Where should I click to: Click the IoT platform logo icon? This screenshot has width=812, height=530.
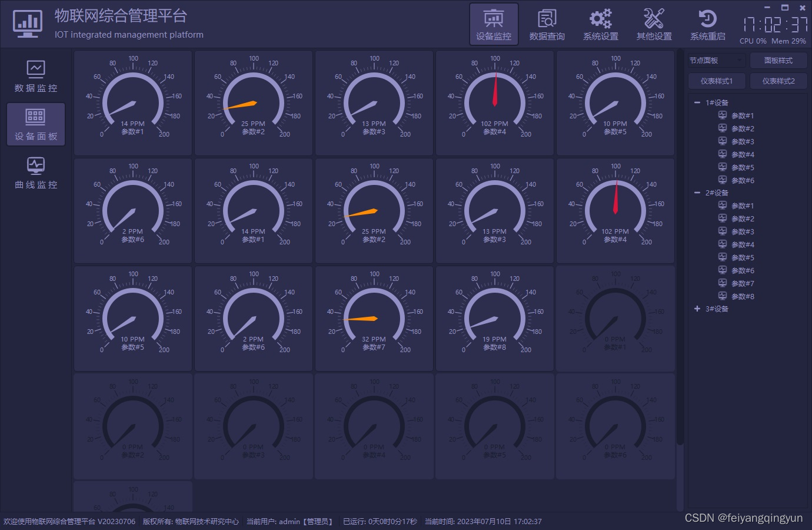point(28,24)
